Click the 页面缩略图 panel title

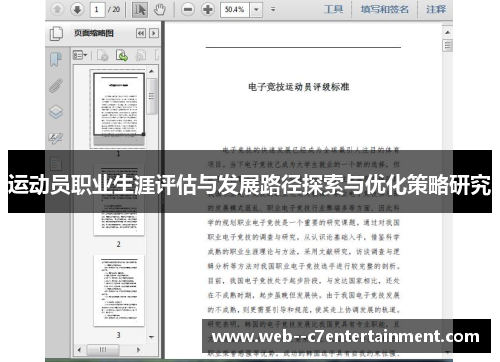point(94,33)
